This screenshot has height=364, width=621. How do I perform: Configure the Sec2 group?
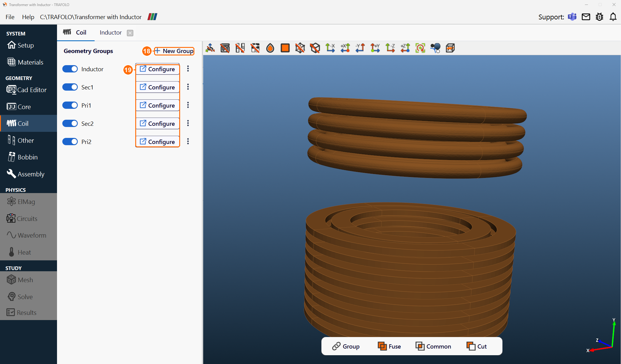coord(157,124)
